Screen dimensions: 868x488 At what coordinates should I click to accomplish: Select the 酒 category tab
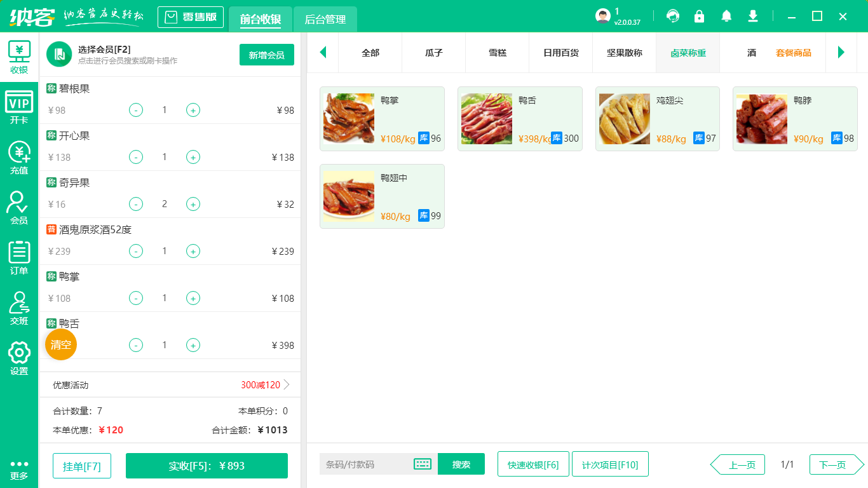point(751,53)
